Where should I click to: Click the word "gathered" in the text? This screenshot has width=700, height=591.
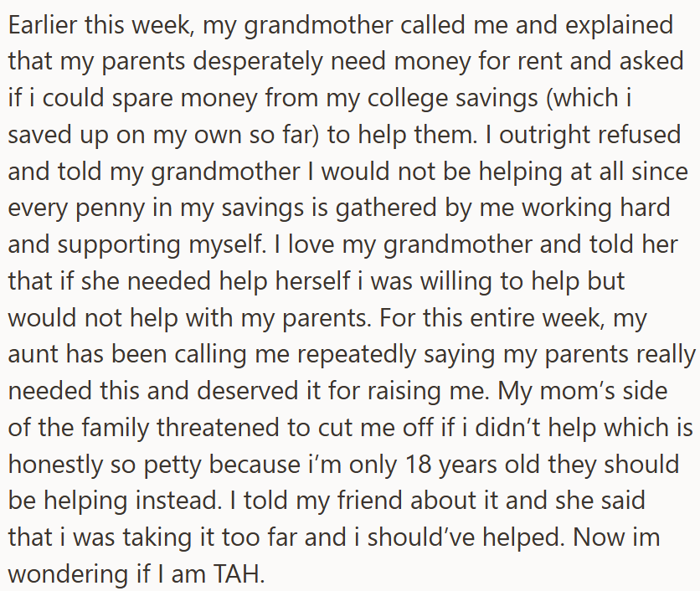point(386,208)
